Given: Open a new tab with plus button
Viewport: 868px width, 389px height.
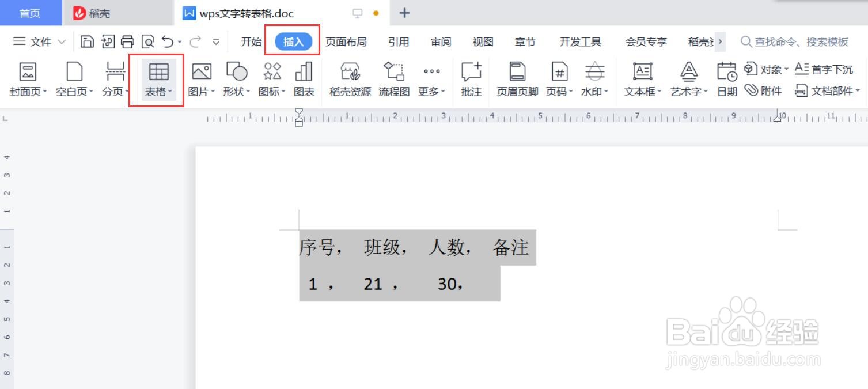Looking at the screenshot, I should [x=404, y=13].
